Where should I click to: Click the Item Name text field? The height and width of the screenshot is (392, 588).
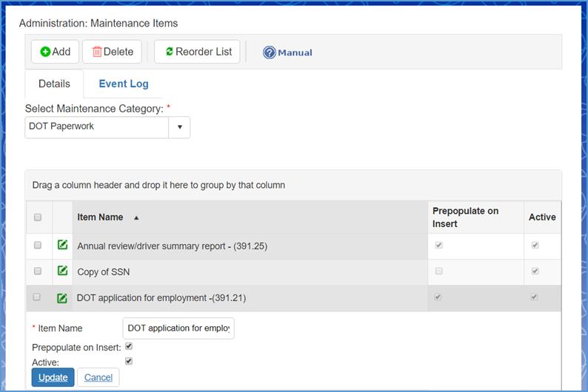[x=178, y=328]
